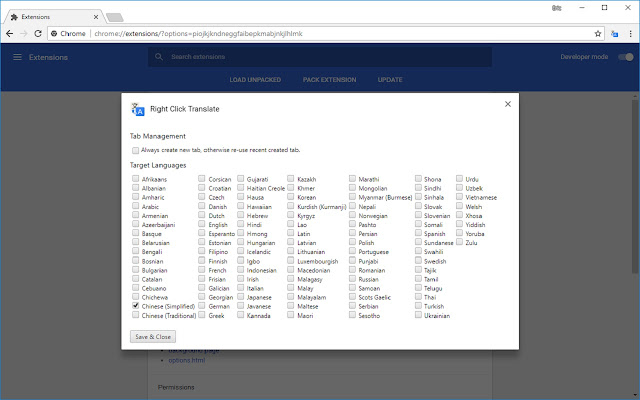Click Right Click Translate logo icon

(x=138, y=109)
